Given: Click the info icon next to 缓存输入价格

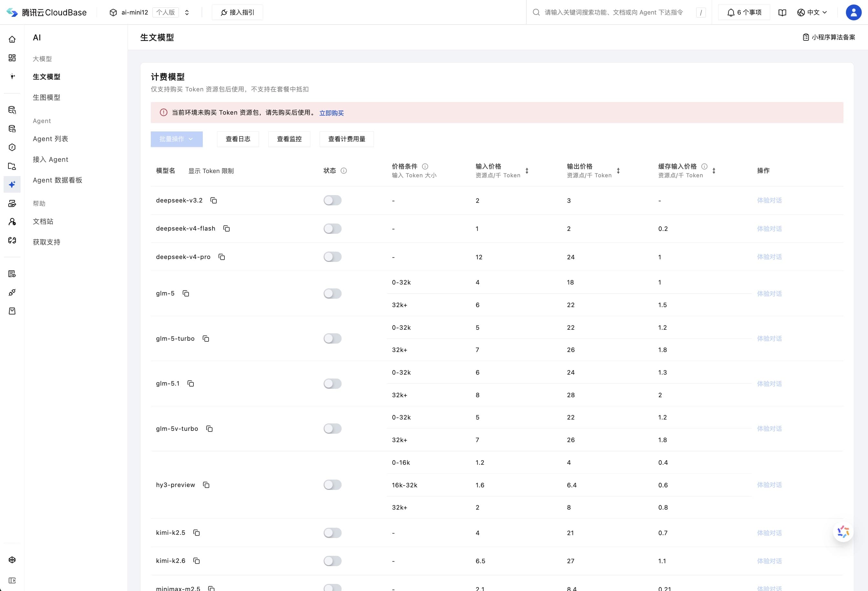Looking at the screenshot, I should [704, 167].
